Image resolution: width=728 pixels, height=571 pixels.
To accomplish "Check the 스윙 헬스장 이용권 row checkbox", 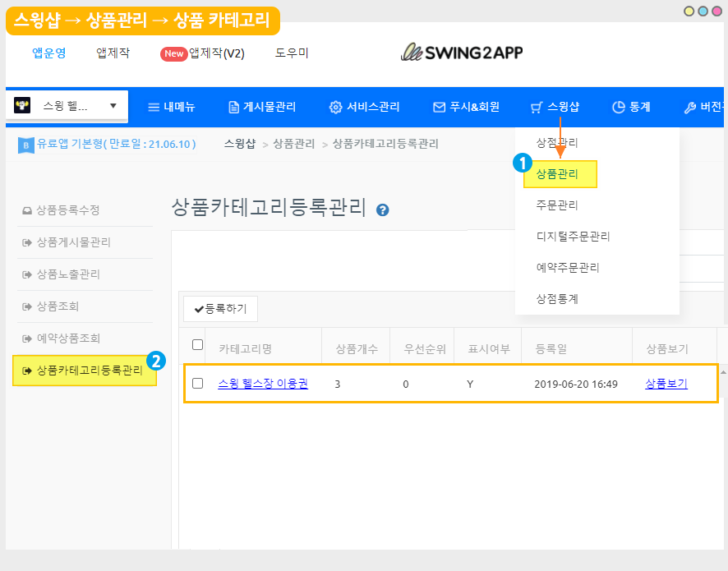I will (197, 383).
